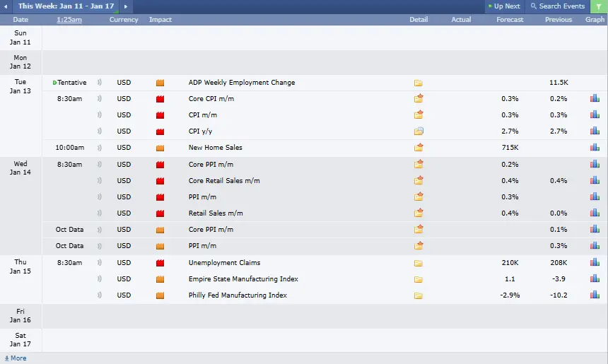Select the Fri Jan 16 date cell
The height and width of the screenshot is (364, 608).
point(21,315)
